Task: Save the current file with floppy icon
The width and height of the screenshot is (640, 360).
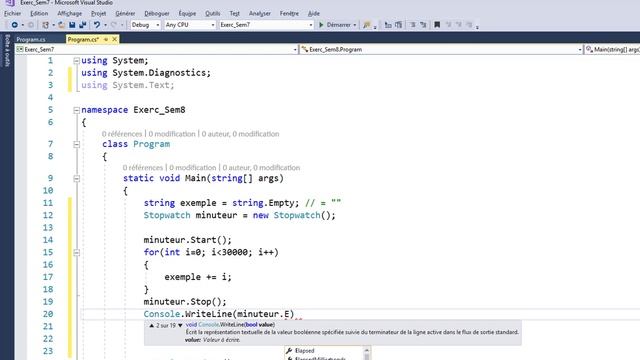Action: point(72,25)
